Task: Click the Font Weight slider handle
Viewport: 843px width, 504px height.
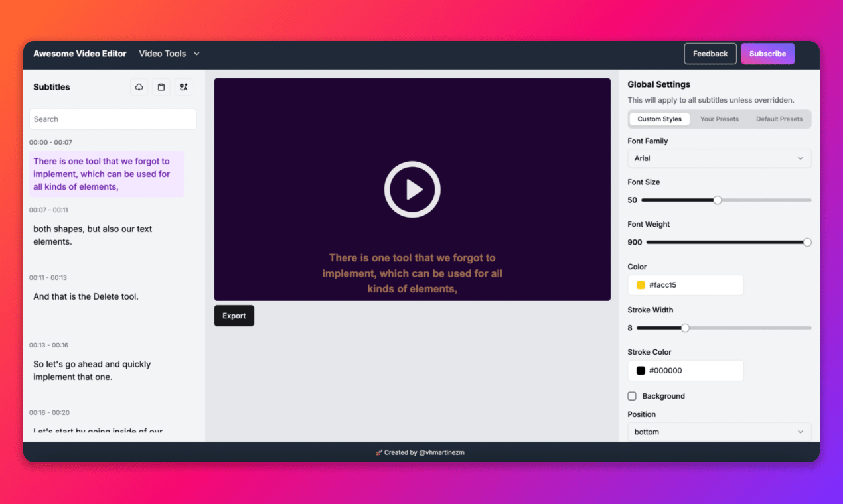Action: point(807,243)
